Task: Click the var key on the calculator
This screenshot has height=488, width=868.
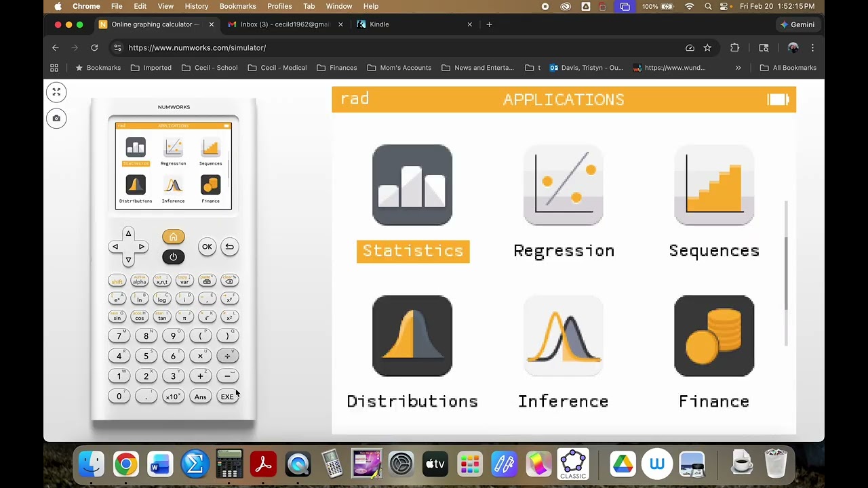Action: [184, 281]
